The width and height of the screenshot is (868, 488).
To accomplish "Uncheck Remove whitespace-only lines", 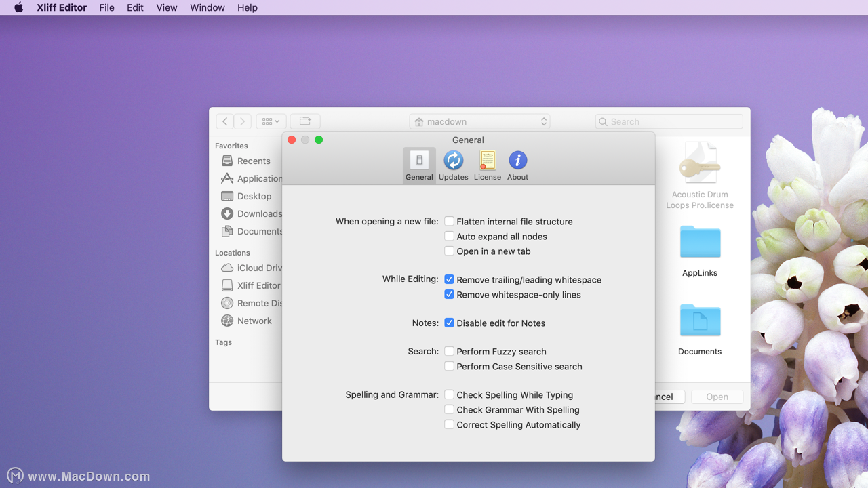I will point(449,294).
